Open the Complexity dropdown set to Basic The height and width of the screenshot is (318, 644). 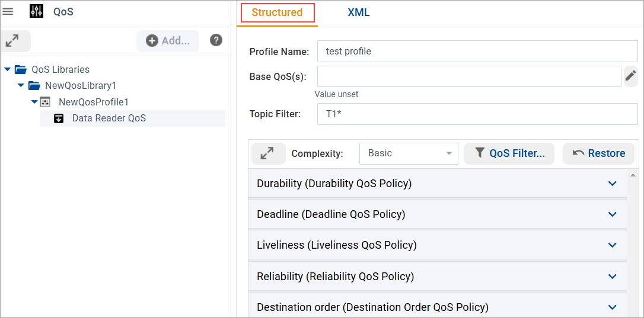click(409, 153)
